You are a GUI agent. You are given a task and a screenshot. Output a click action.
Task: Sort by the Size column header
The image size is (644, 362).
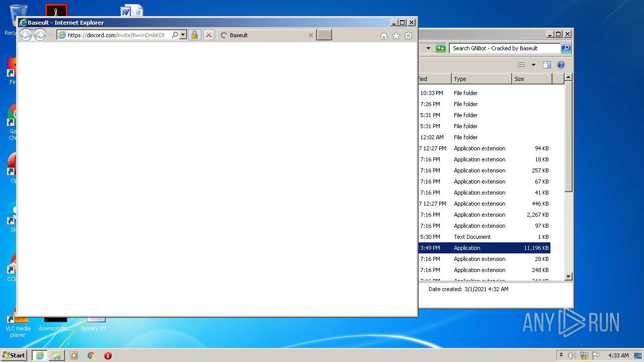coord(532,79)
